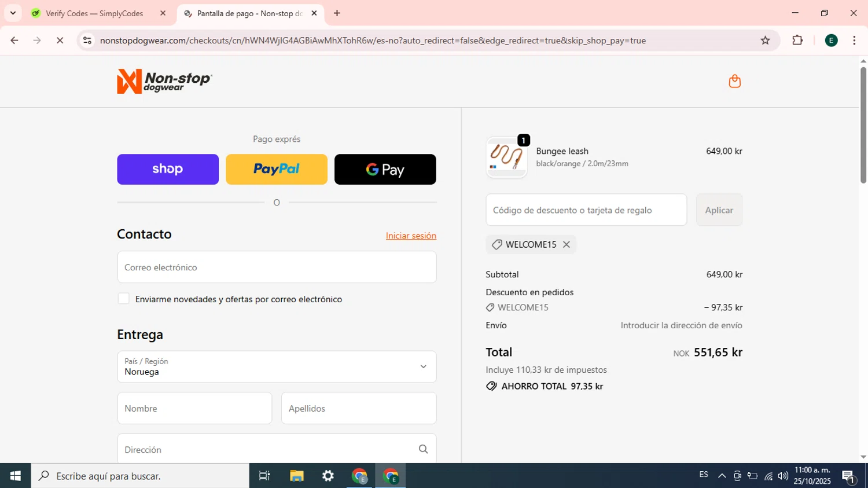Pay with the Shop Pay button
The width and height of the screenshot is (868, 488).
168,169
